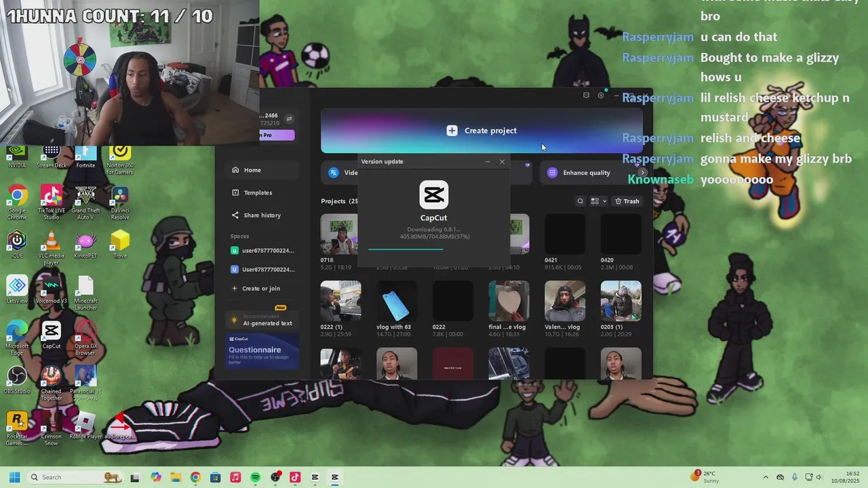Select the Roblox Player desktop icon
The image size is (868, 488).
[x=85, y=426]
